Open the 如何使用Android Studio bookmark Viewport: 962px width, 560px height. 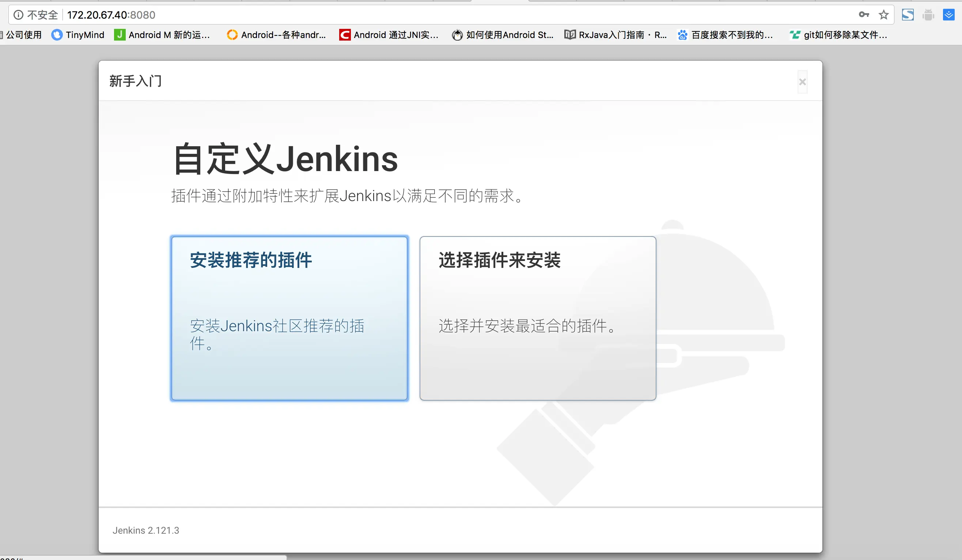[503, 35]
